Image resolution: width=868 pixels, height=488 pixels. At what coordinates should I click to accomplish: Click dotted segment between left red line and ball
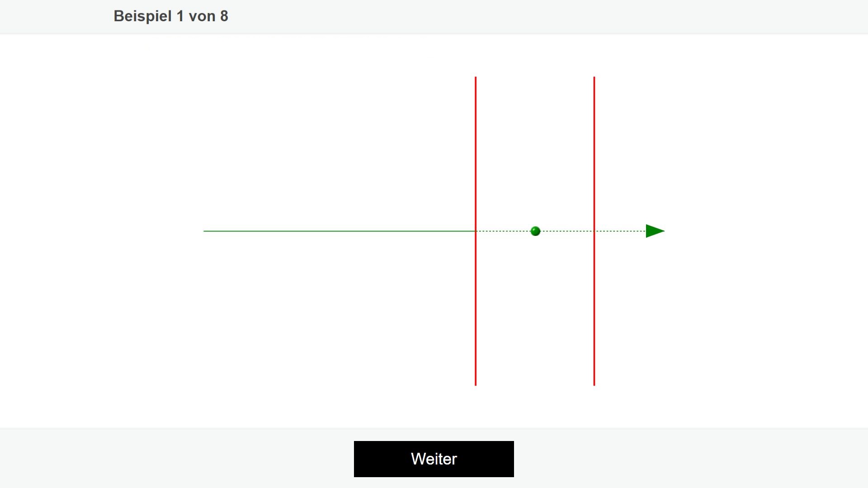[503, 231]
